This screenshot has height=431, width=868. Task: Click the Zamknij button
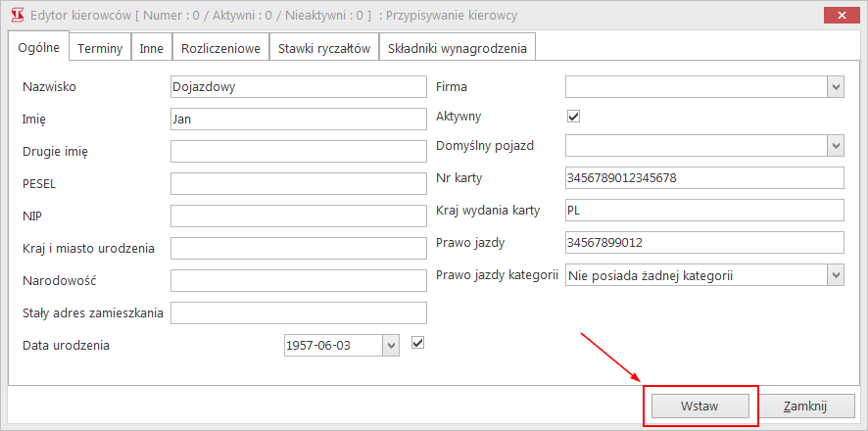pyautogui.click(x=806, y=406)
